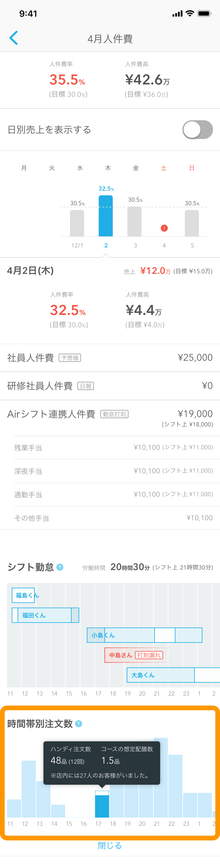Open 研修社員人件費 row

[110, 386]
